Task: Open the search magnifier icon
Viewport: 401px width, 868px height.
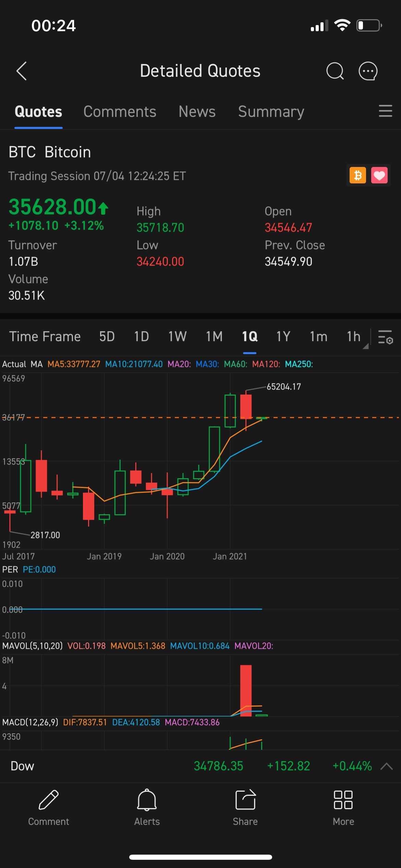Action: 335,71
